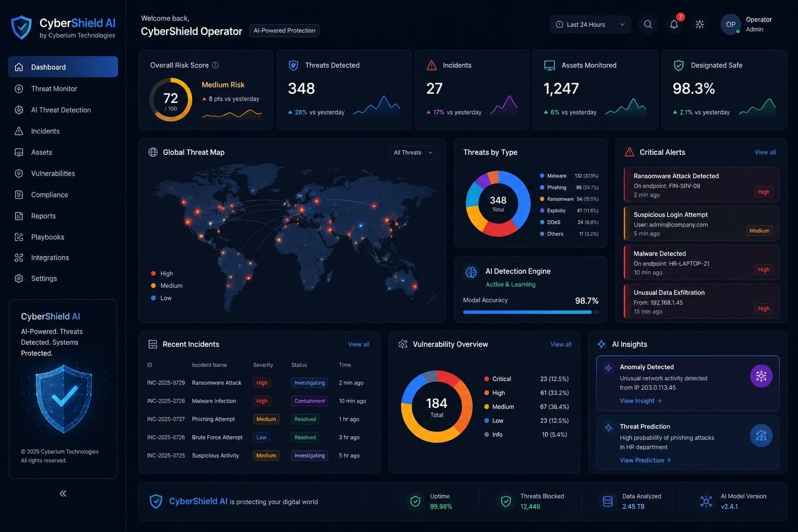Click View all in Recent Incidents

(358, 344)
